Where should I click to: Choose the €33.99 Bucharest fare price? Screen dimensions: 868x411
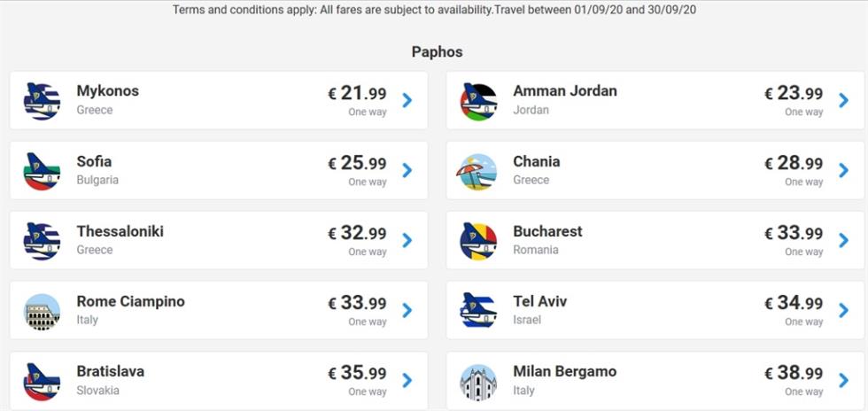click(x=794, y=233)
